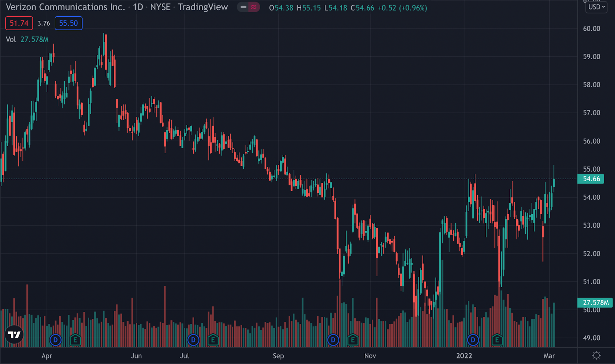Click the red 51.74 sell price button

[x=19, y=23]
